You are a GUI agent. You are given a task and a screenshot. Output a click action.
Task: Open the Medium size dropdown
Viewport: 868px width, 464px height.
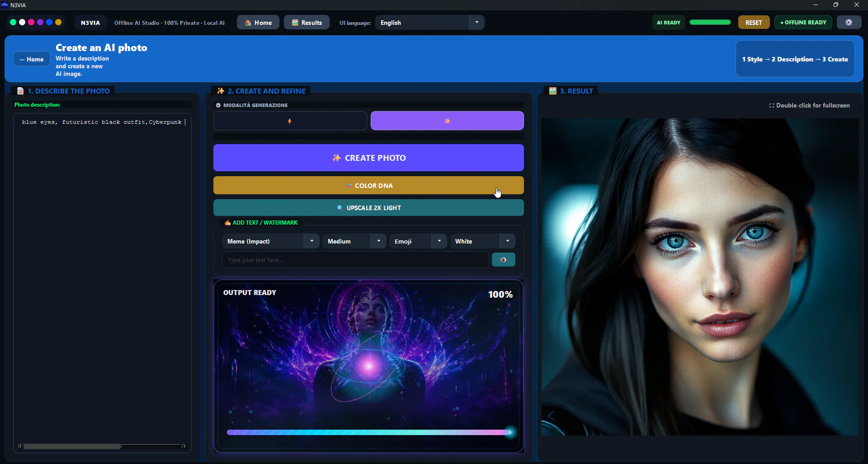pos(354,241)
